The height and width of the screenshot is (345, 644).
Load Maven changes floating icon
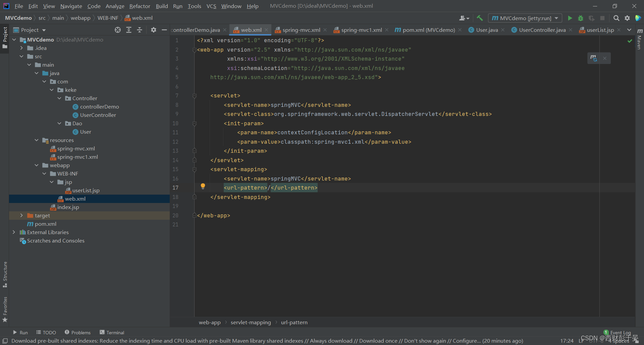[593, 58]
